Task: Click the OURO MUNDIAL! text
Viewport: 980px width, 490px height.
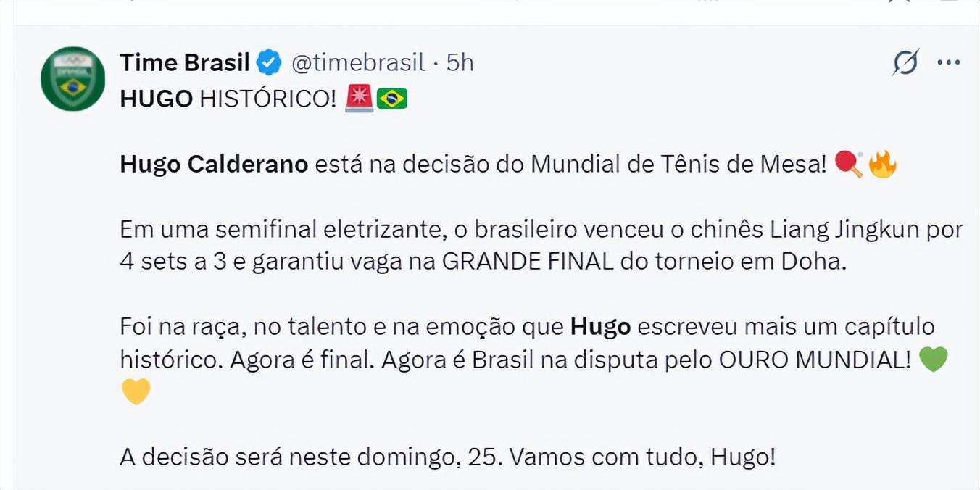Action: pos(815,360)
